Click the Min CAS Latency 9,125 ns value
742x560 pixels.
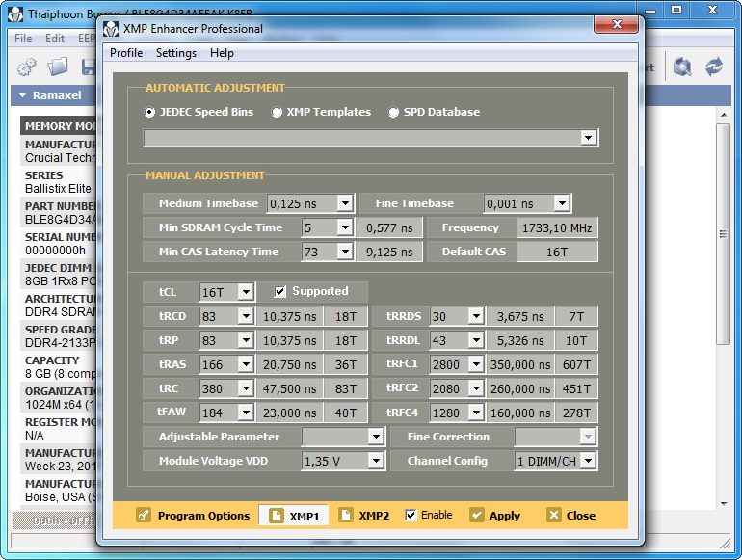coord(389,252)
